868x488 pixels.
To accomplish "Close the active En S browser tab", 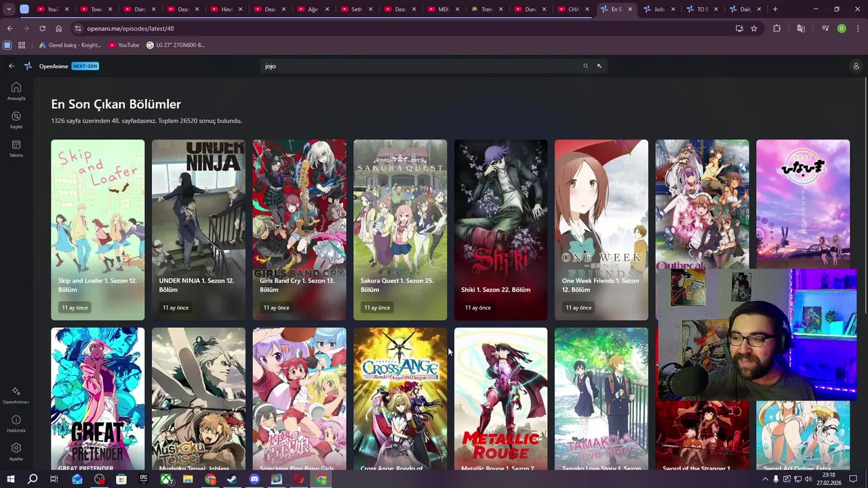I will tap(630, 9).
